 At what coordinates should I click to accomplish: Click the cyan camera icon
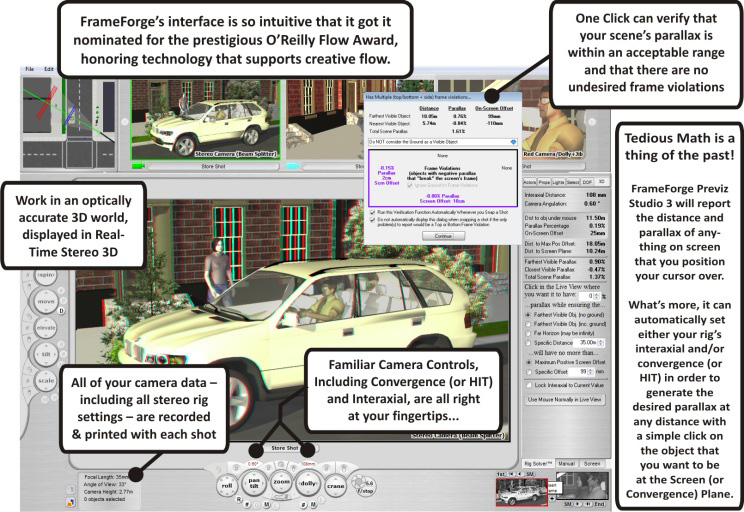tap(292, 166)
